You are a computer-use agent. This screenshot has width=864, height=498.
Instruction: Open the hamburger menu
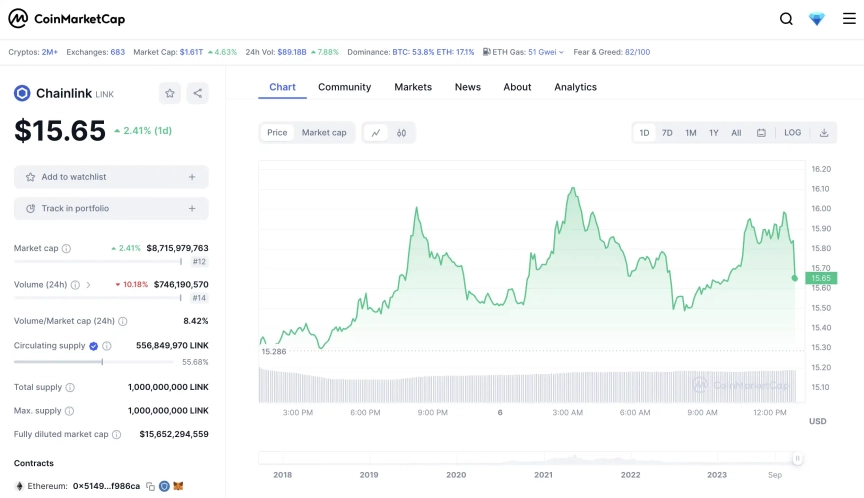pos(849,19)
